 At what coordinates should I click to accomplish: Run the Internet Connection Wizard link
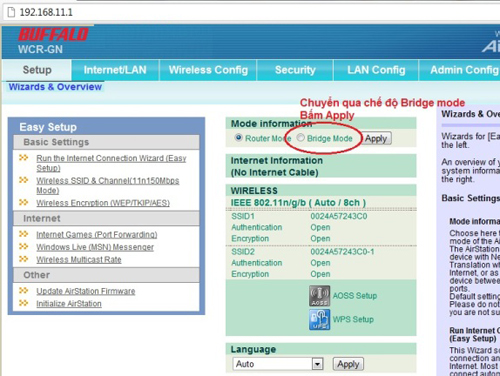(111, 163)
